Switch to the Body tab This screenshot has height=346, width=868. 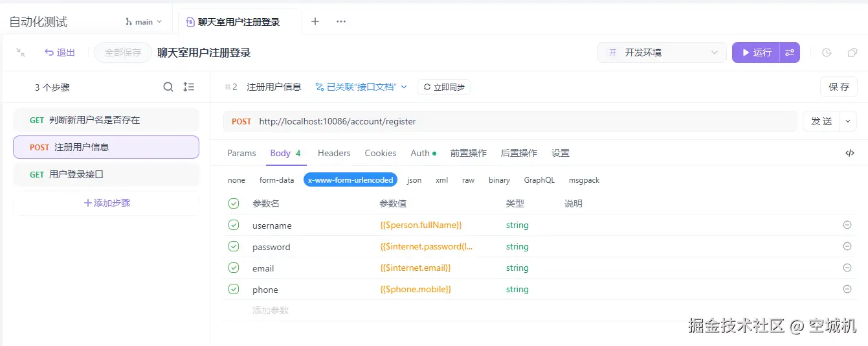pyautogui.click(x=285, y=153)
